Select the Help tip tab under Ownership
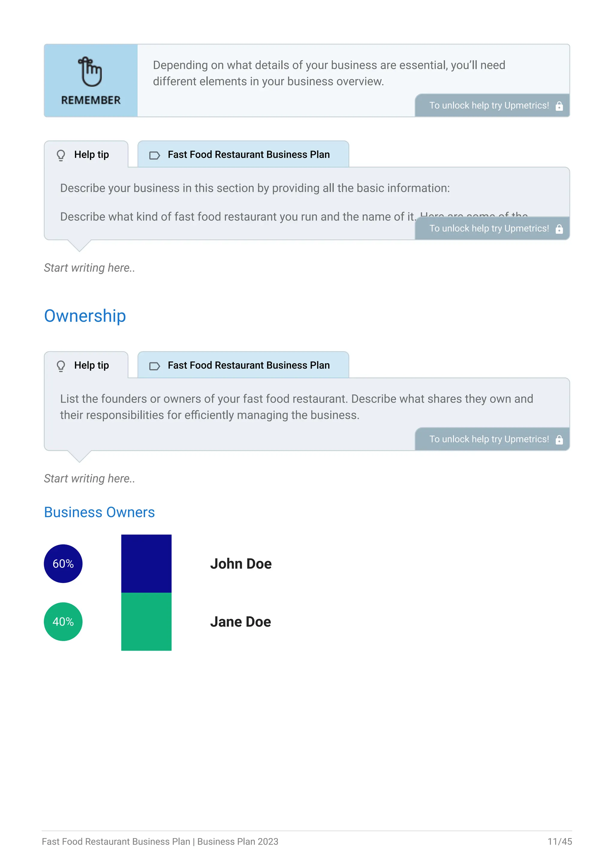Viewport: 614px width, 868px height. (86, 365)
